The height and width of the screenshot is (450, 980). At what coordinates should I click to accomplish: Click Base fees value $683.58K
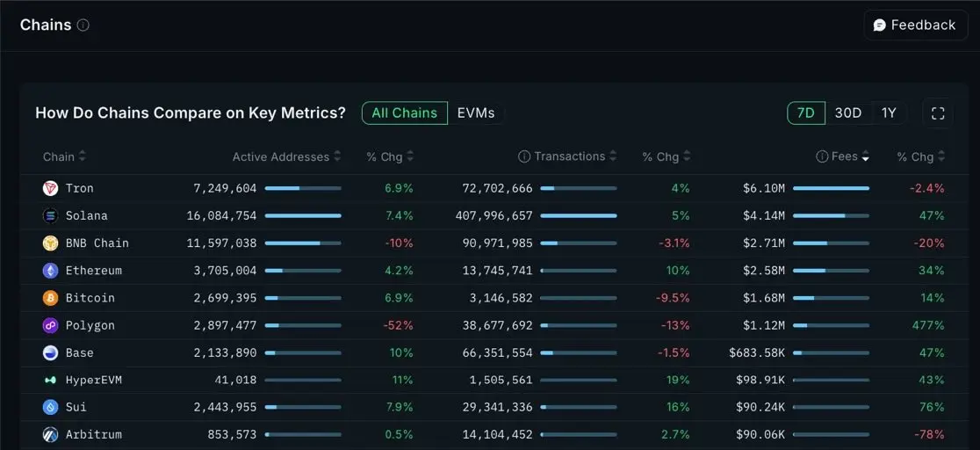tap(757, 353)
